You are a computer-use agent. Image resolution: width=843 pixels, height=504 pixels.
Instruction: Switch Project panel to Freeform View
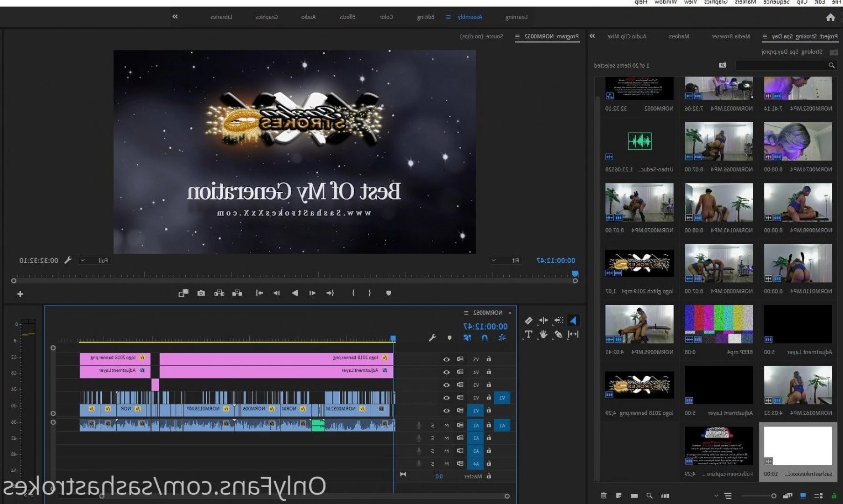point(788,496)
